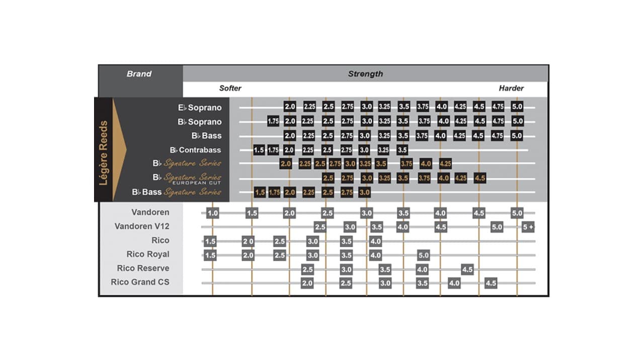Select the B♭ Contrabass row label
644x362 pixels.
pos(195,150)
